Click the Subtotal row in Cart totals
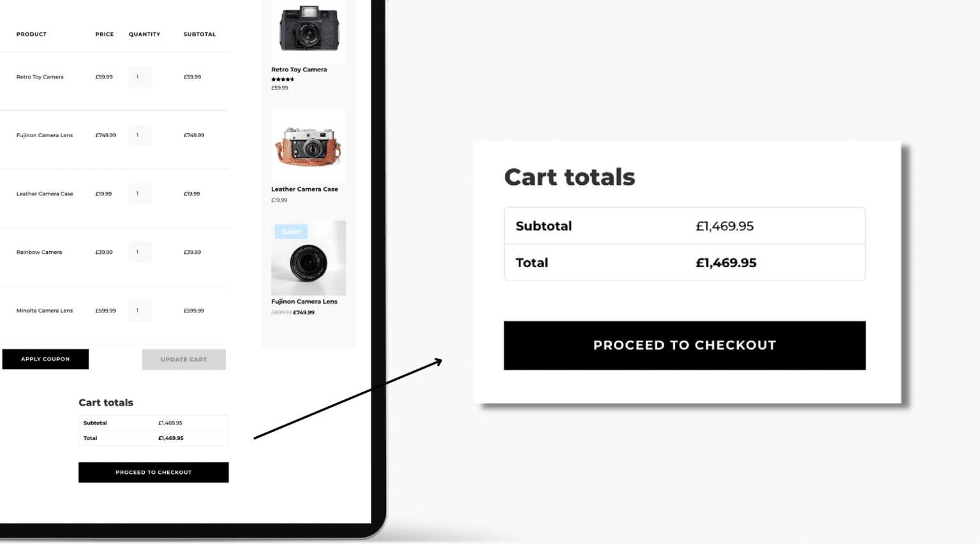Screen dimensions: 980x544 click(x=153, y=422)
